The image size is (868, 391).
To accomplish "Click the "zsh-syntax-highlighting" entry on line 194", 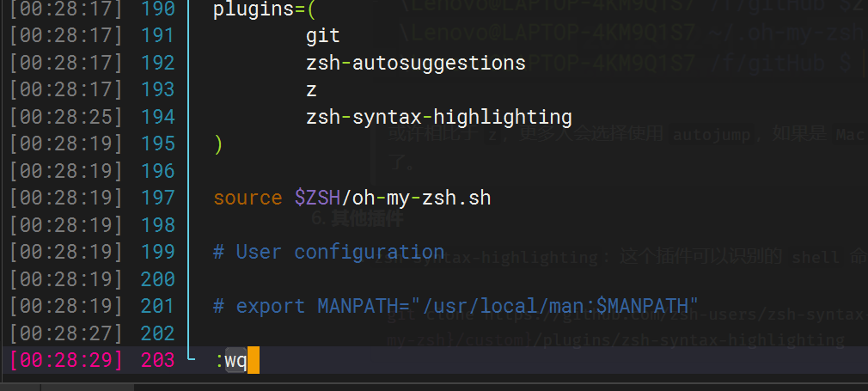I will click(x=438, y=117).
